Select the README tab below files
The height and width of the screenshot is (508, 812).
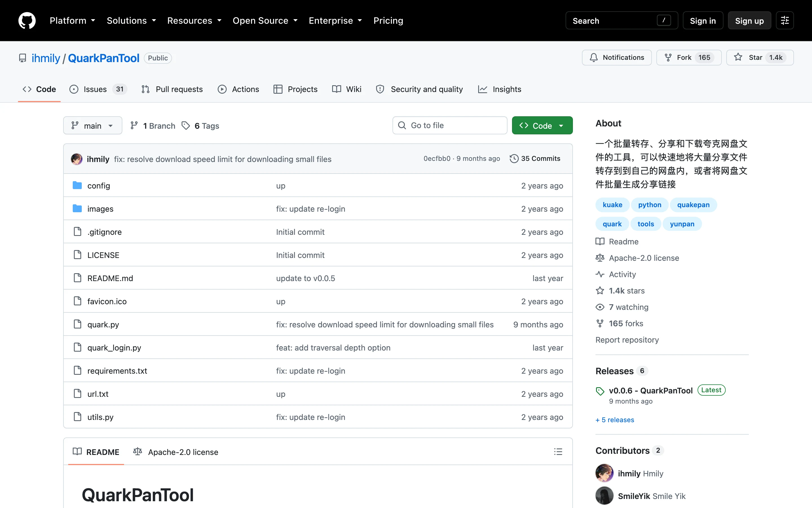(x=96, y=452)
